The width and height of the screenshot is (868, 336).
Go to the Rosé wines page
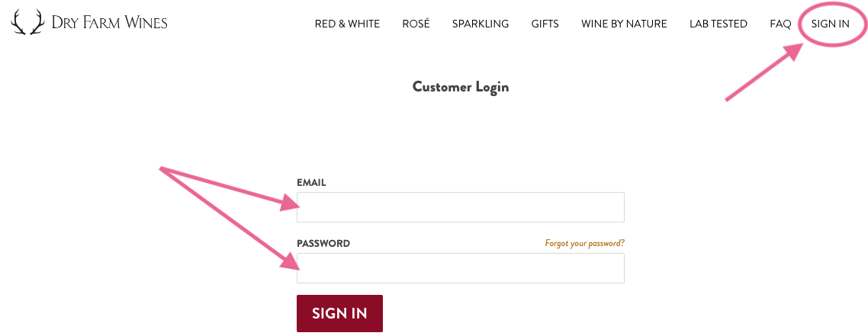click(416, 24)
